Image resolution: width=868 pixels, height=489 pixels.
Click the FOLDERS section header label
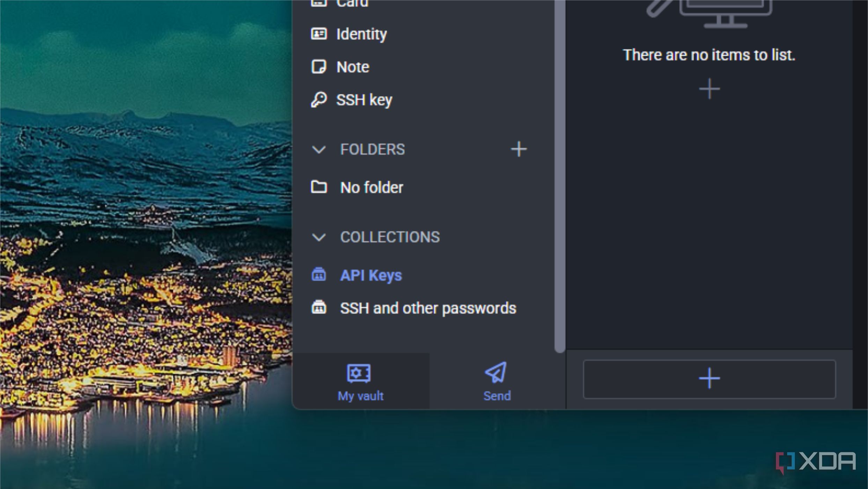[x=373, y=149]
